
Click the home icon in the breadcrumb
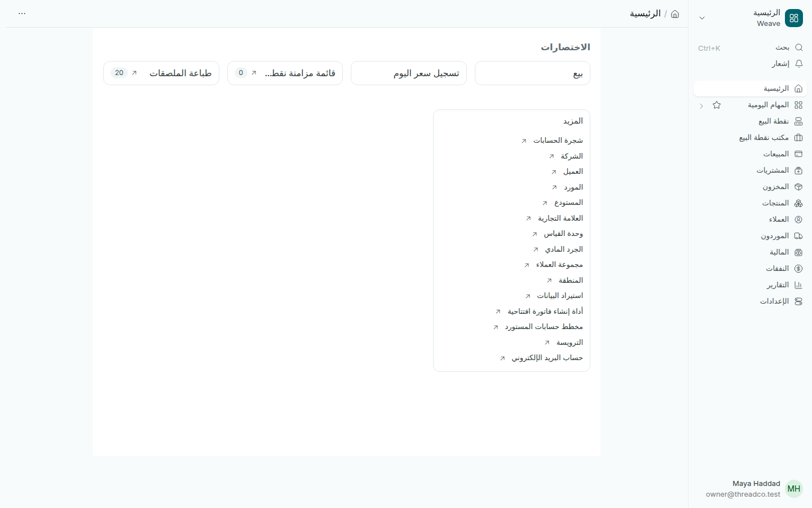coord(675,14)
